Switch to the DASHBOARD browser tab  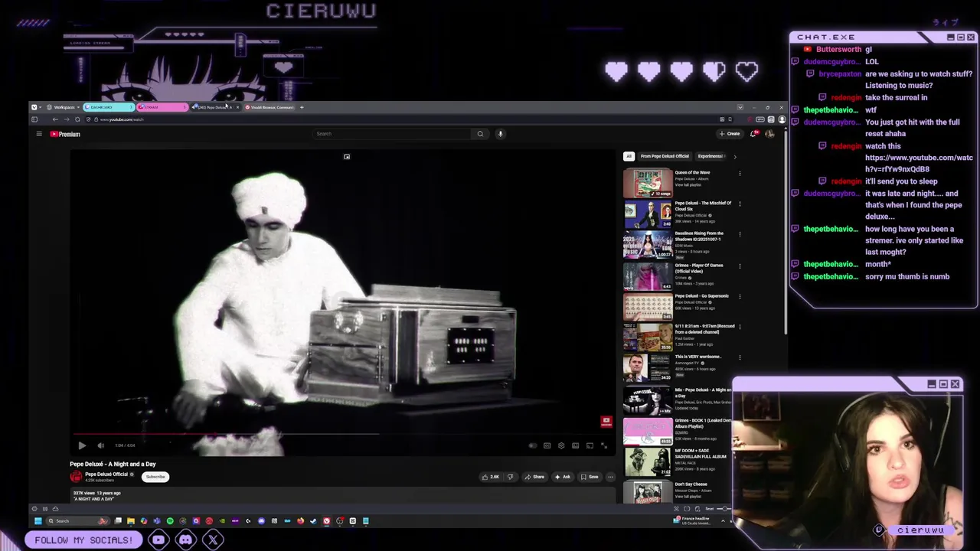point(109,107)
